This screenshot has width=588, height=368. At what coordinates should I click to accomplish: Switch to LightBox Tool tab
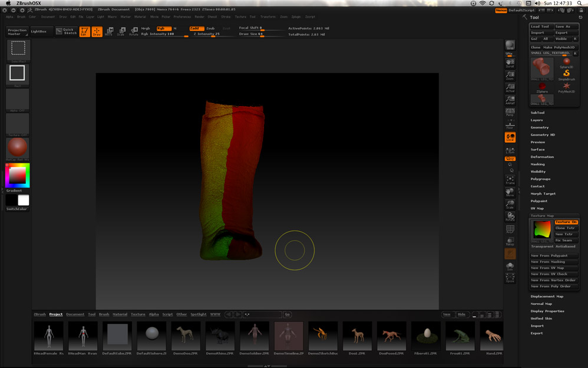(x=91, y=314)
